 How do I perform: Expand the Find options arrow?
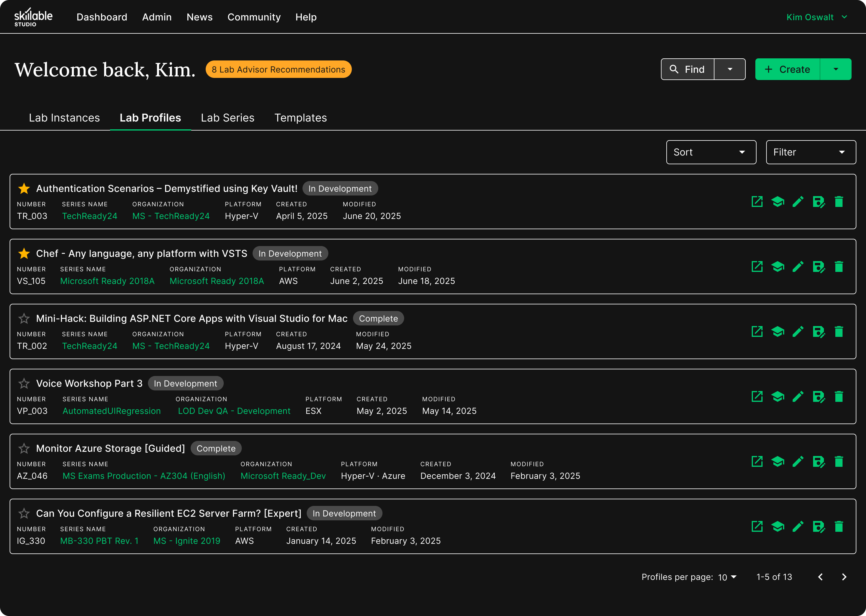coord(730,69)
